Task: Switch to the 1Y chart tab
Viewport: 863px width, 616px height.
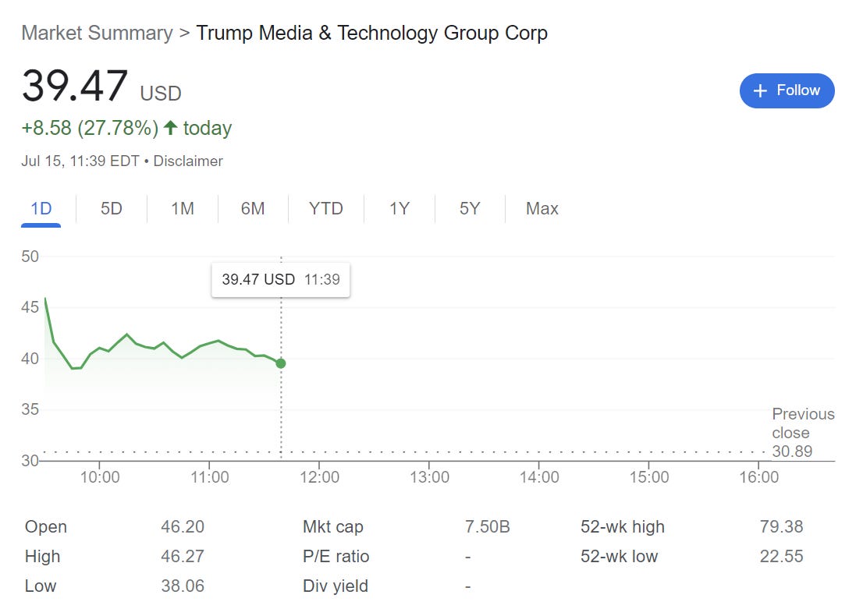Action: [x=400, y=209]
